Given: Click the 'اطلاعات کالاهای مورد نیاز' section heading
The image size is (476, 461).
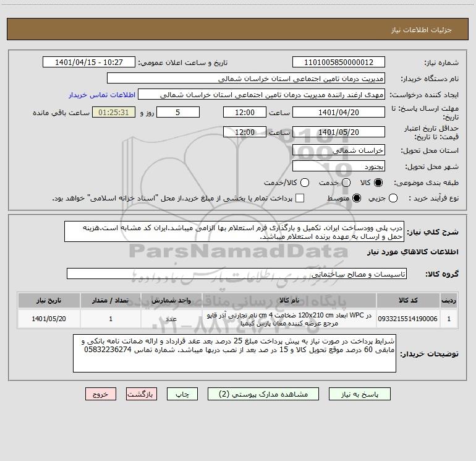Looking at the screenshot, I should (x=413, y=252).
